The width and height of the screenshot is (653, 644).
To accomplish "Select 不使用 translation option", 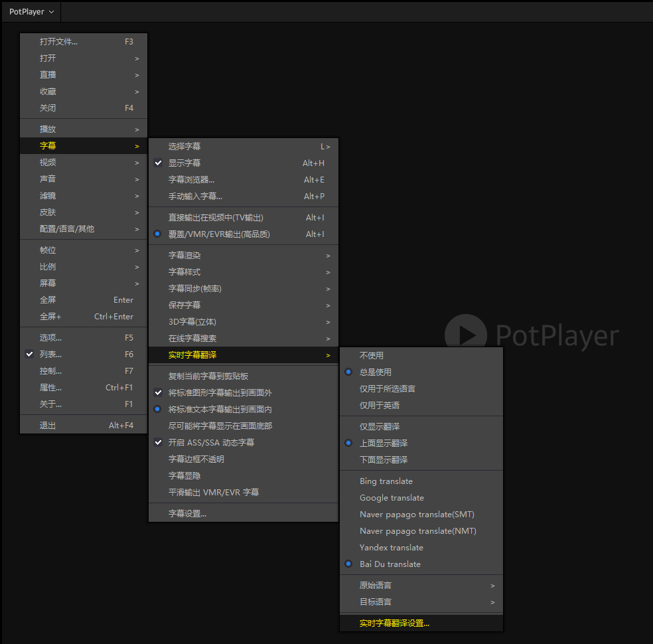I will pos(421,356).
